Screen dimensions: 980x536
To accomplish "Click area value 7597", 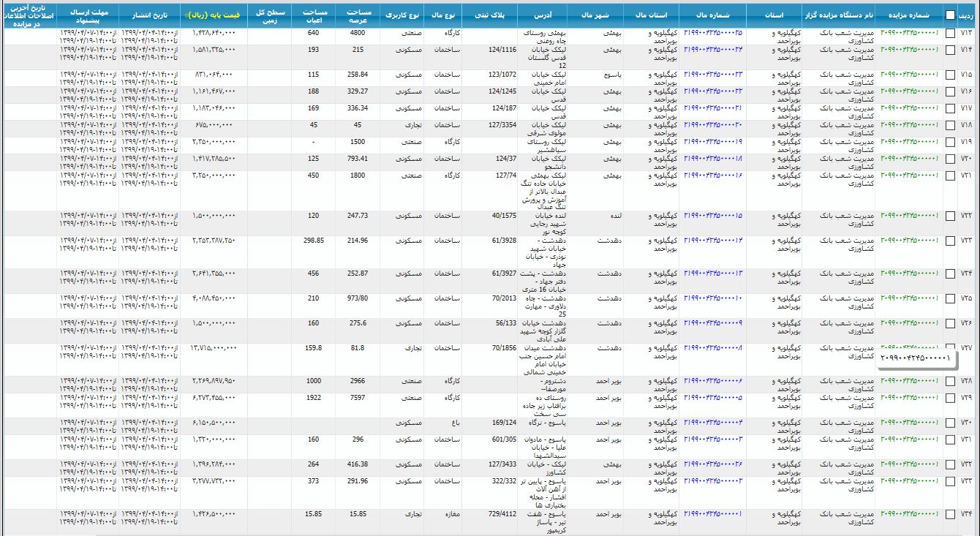I will click(358, 397).
